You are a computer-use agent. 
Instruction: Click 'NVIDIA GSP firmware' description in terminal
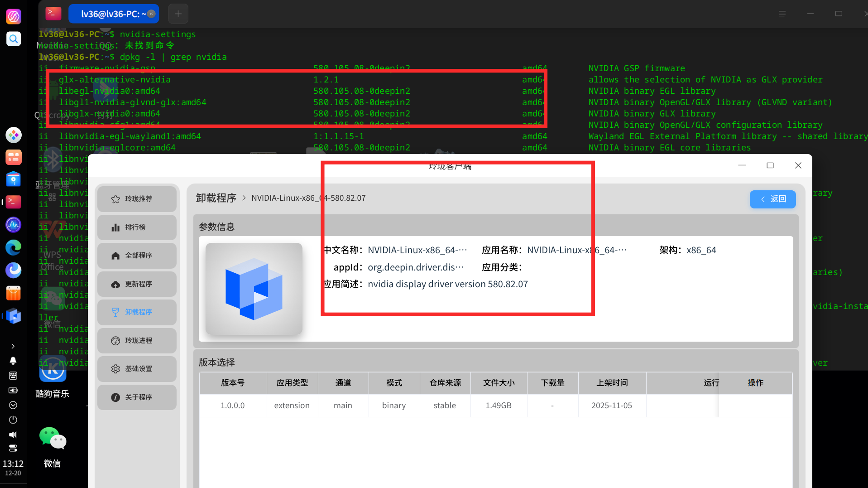[637, 68]
